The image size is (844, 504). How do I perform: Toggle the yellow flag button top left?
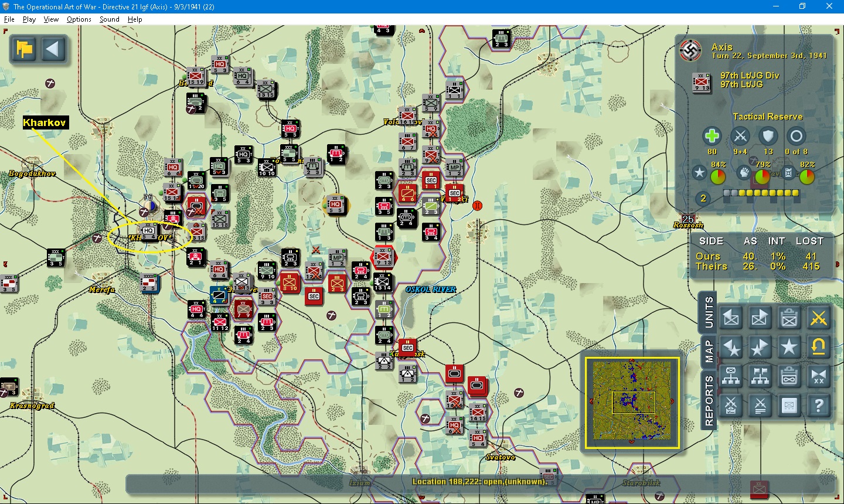pos(23,49)
